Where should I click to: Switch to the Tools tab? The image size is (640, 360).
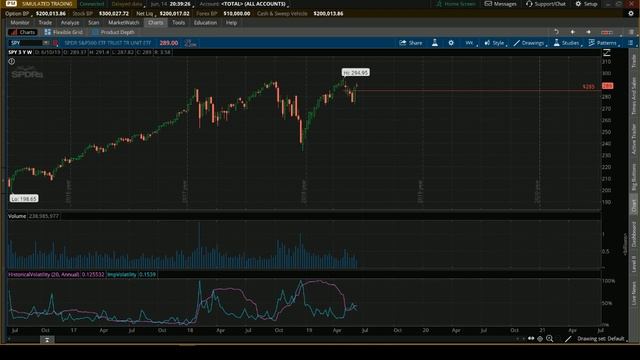coord(178,22)
